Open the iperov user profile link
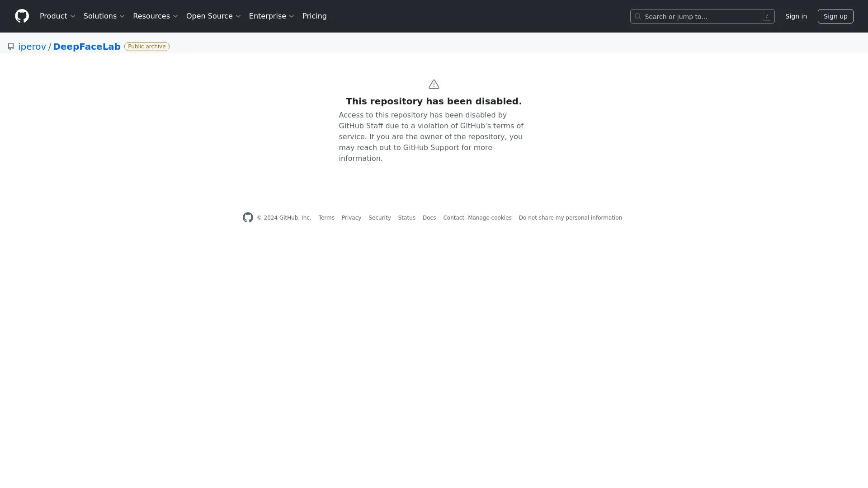The width and height of the screenshot is (868, 488). tap(32, 47)
